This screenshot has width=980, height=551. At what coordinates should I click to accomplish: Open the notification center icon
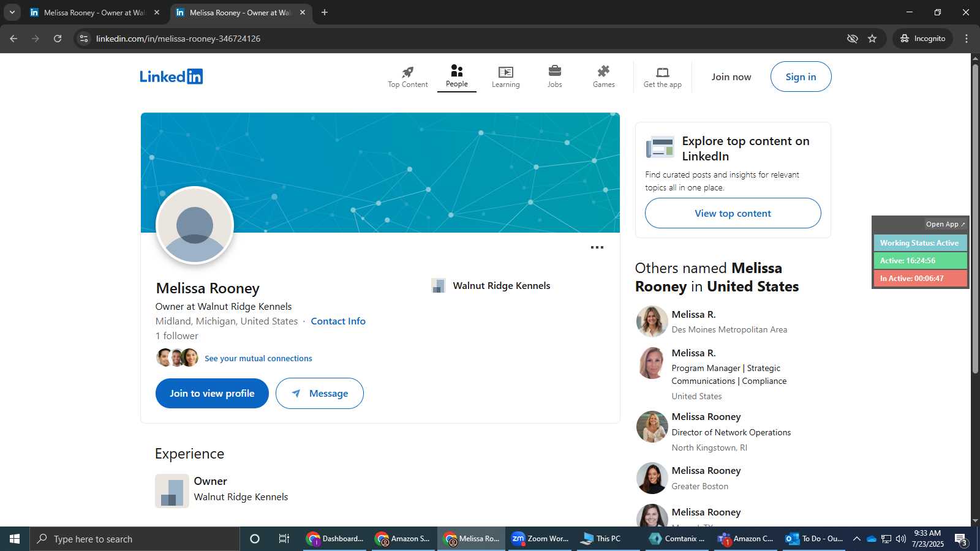pyautogui.click(x=960, y=539)
